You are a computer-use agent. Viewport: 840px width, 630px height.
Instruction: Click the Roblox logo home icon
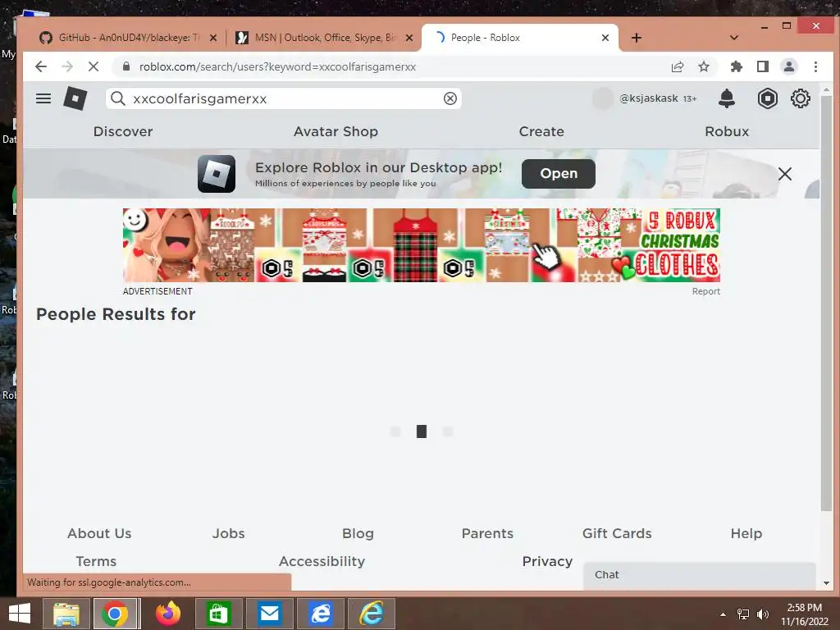75,98
